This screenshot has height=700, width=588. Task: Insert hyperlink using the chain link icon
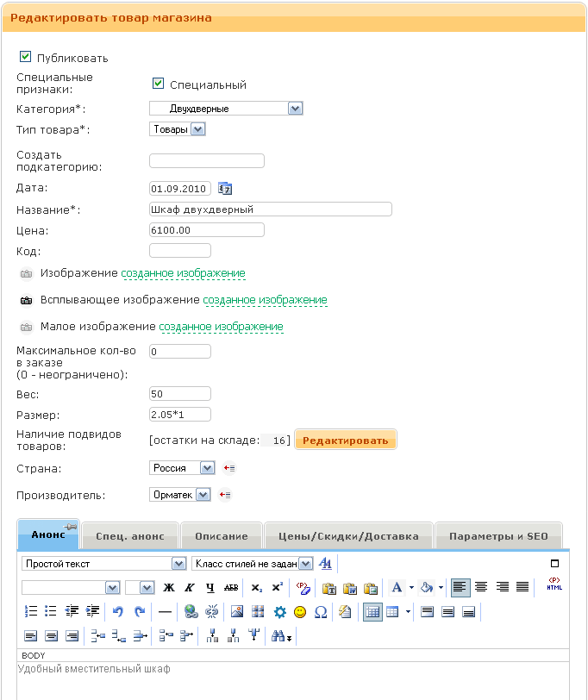point(191,612)
